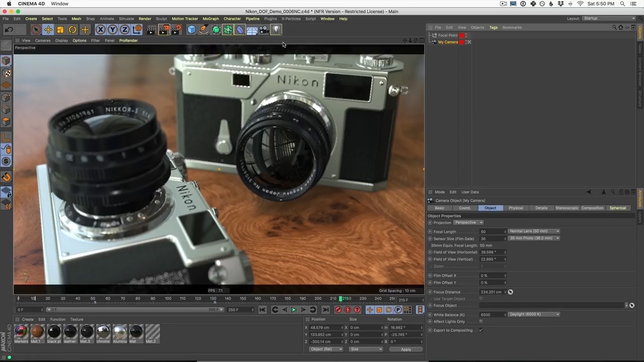This screenshot has height=362, width=644.
Task: Select My Camera in Object Manager
Action: [x=447, y=42]
